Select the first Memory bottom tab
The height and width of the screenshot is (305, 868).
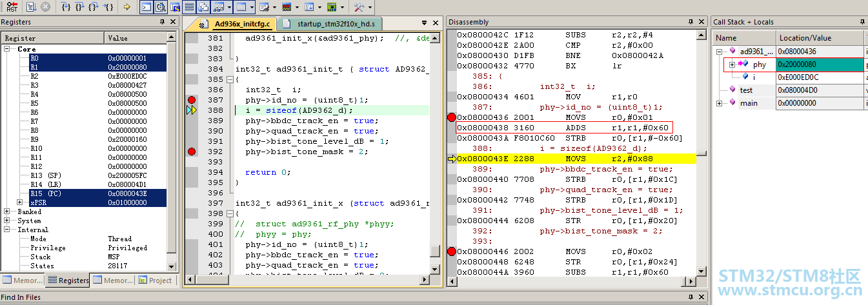pos(23,280)
